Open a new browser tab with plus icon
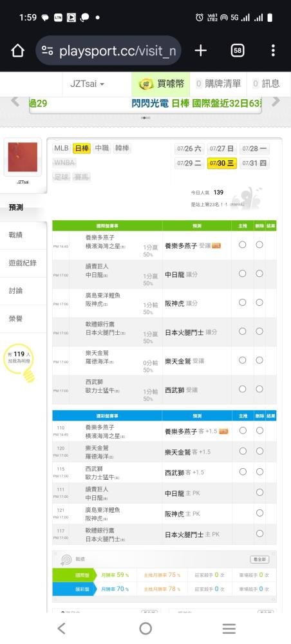The height and width of the screenshot is (644, 291). (200, 50)
